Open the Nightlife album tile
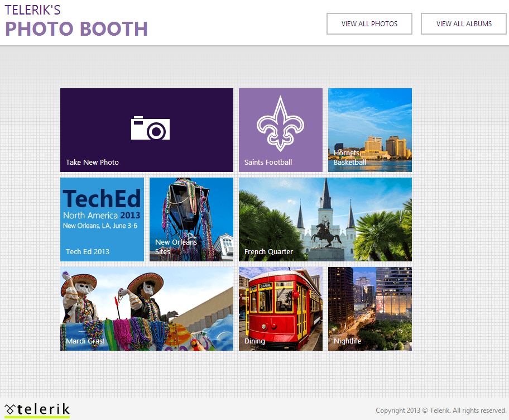 click(370, 309)
